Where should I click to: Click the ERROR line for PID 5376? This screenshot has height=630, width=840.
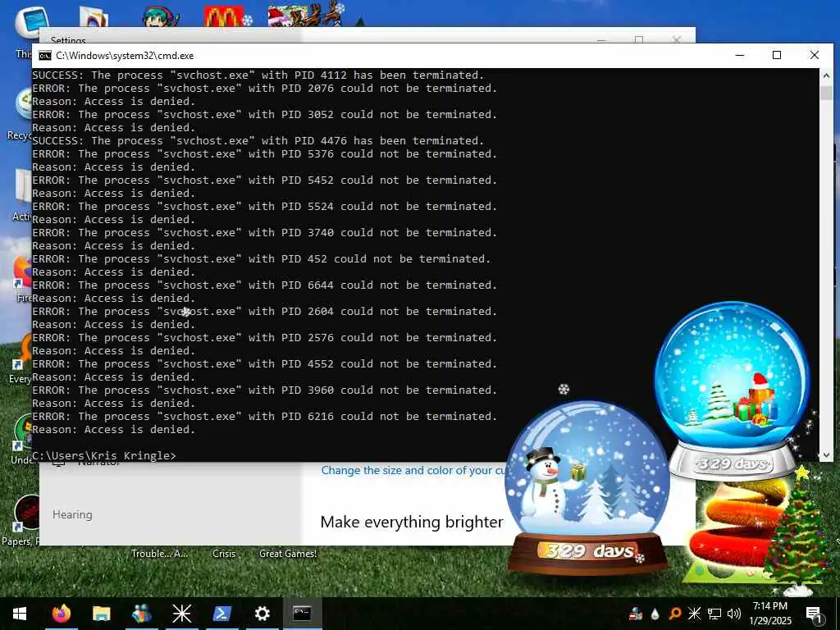click(x=265, y=153)
